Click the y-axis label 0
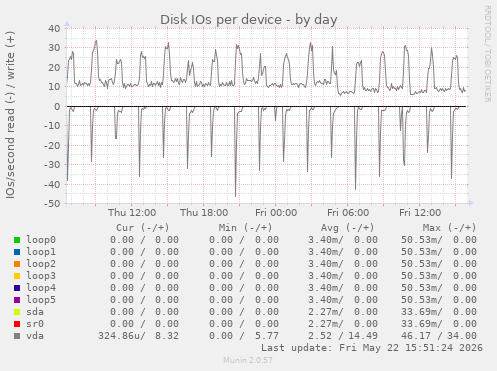The height and width of the screenshot is (371, 497). [x=57, y=107]
